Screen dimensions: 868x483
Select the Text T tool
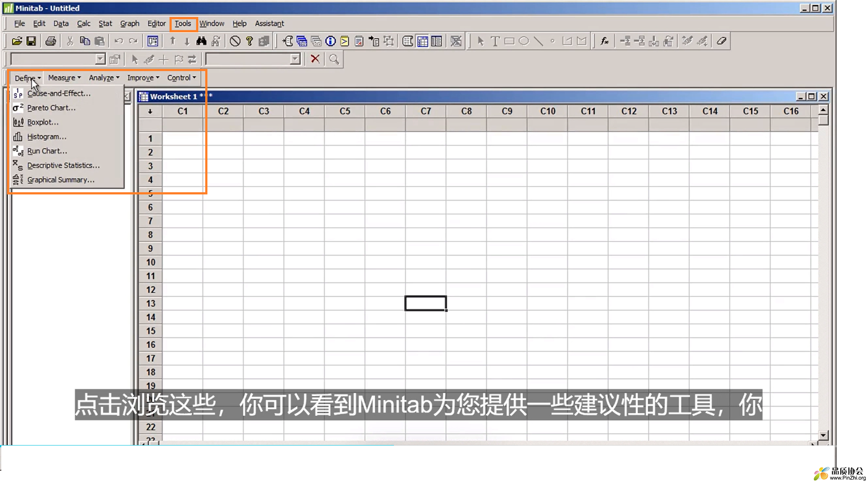click(495, 41)
